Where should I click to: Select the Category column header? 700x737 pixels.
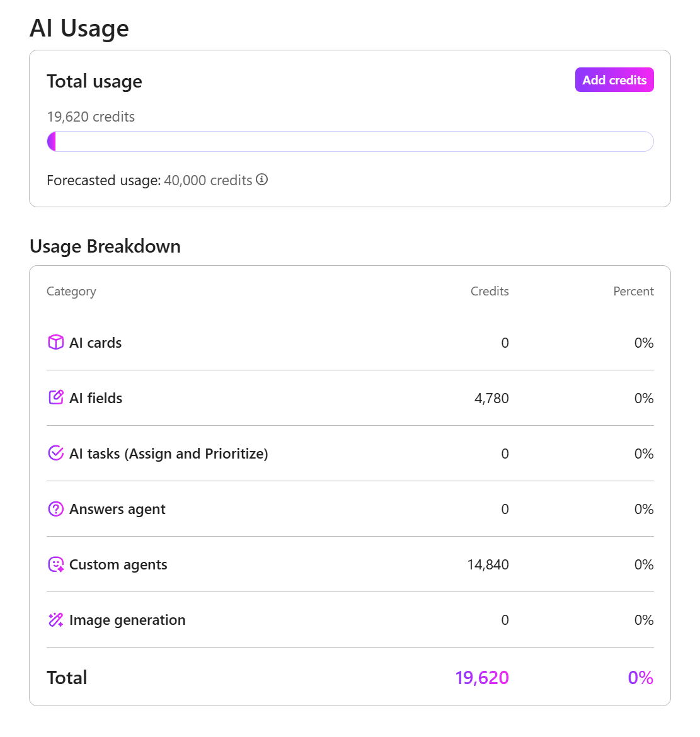point(71,291)
